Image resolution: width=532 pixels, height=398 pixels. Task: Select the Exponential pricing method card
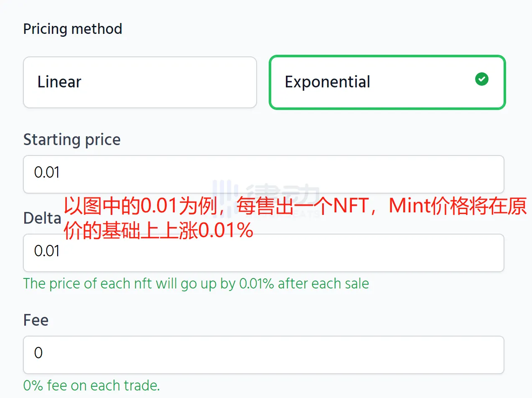coord(387,82)
